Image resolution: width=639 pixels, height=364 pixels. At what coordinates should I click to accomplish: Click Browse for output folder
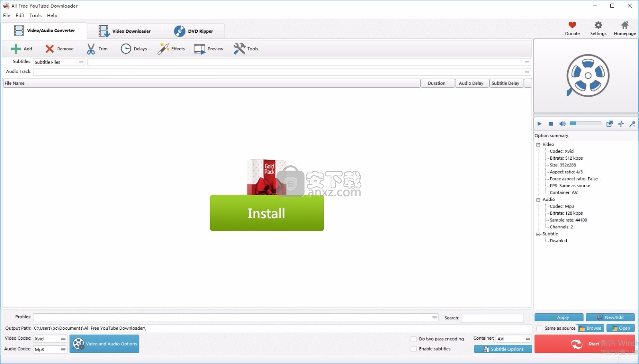click(591, 328)
